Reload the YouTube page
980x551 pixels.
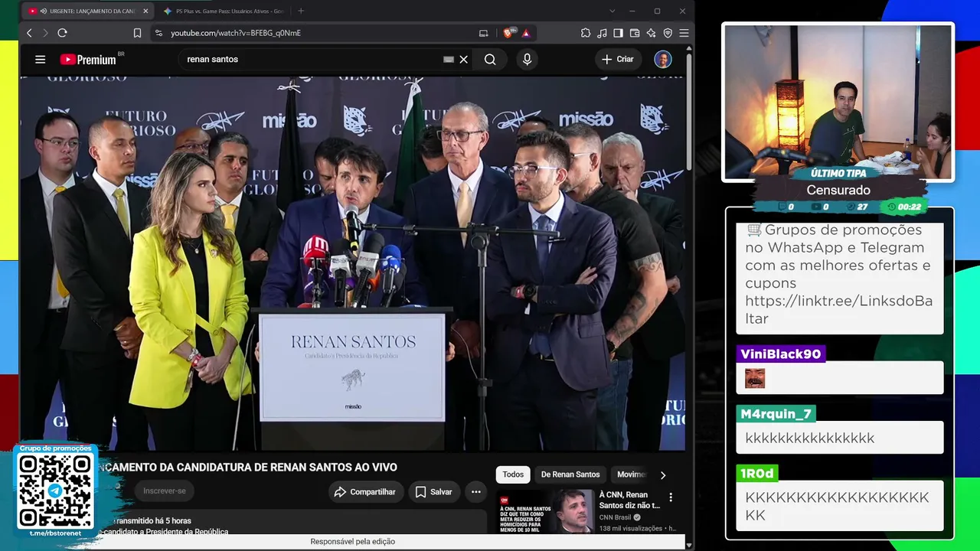click(x=62, y=33)
